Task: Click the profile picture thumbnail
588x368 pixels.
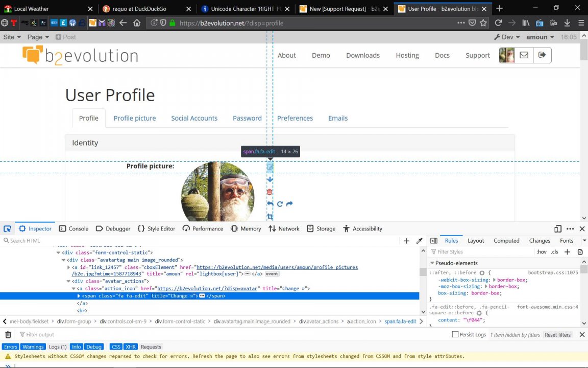Action: click(217, 192)
